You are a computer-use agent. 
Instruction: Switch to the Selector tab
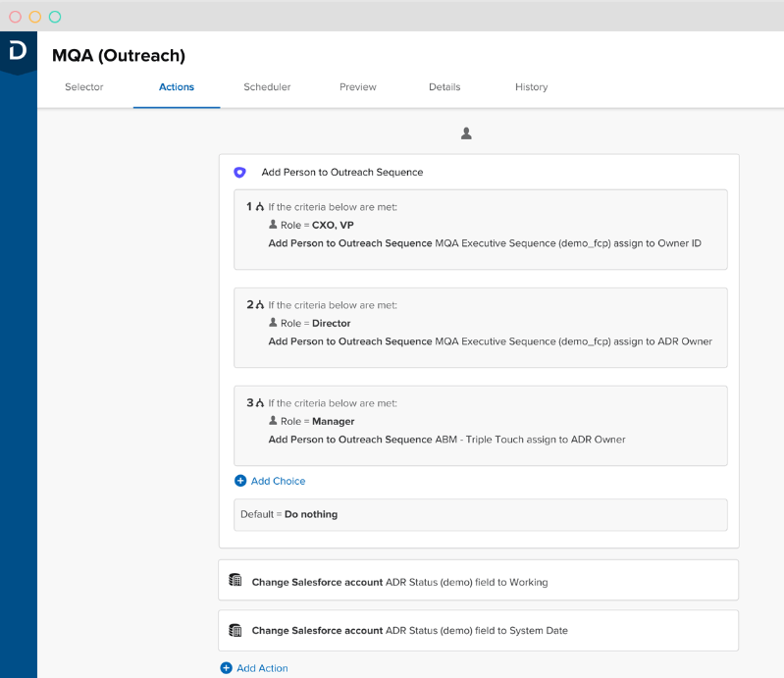[x=84, y=87]
